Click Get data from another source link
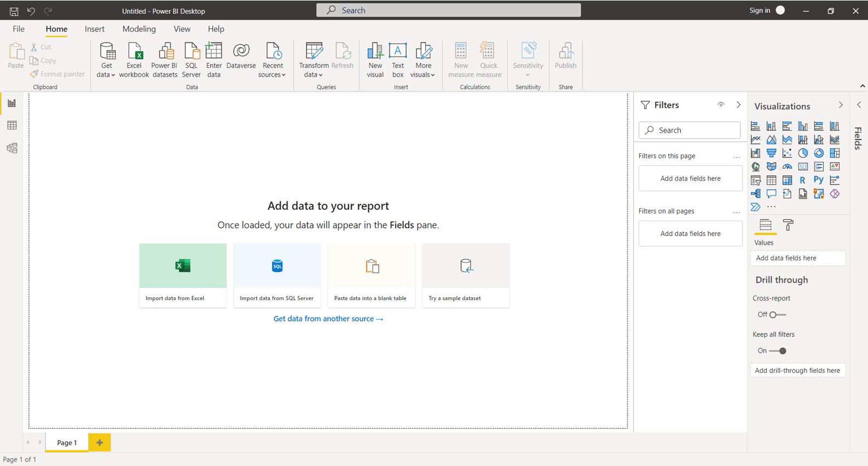Image resolution: width=868 pixels, height=466 pixels. pos(328,319)
